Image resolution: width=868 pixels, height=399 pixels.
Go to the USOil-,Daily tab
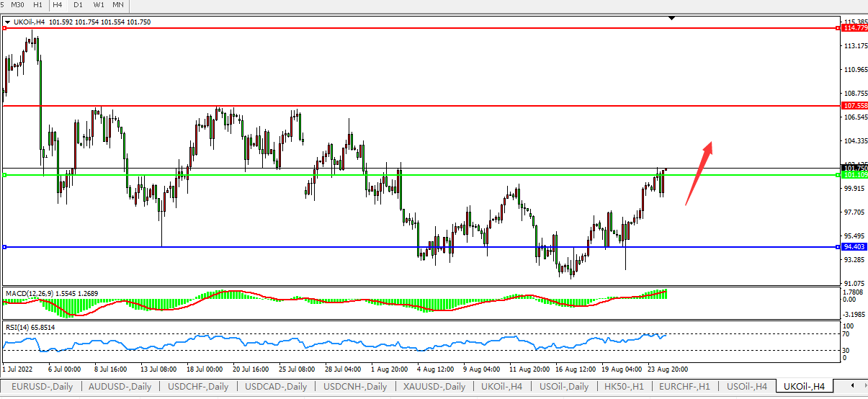(x=564, y=387)
